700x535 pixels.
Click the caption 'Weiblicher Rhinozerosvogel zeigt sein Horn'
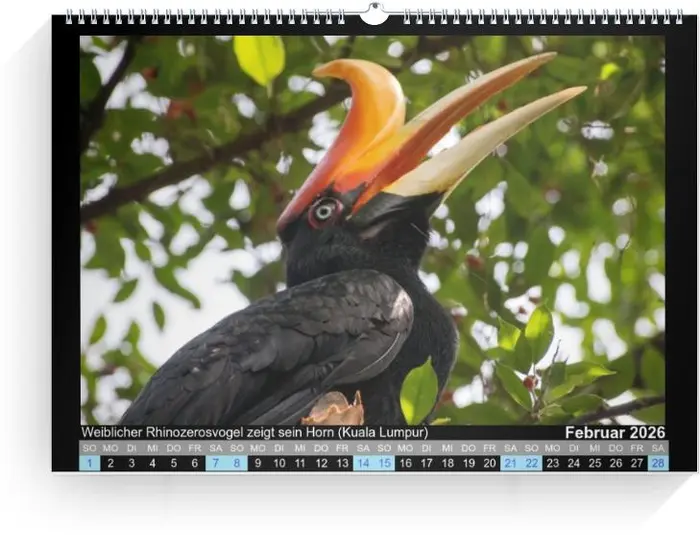[254, 432]
